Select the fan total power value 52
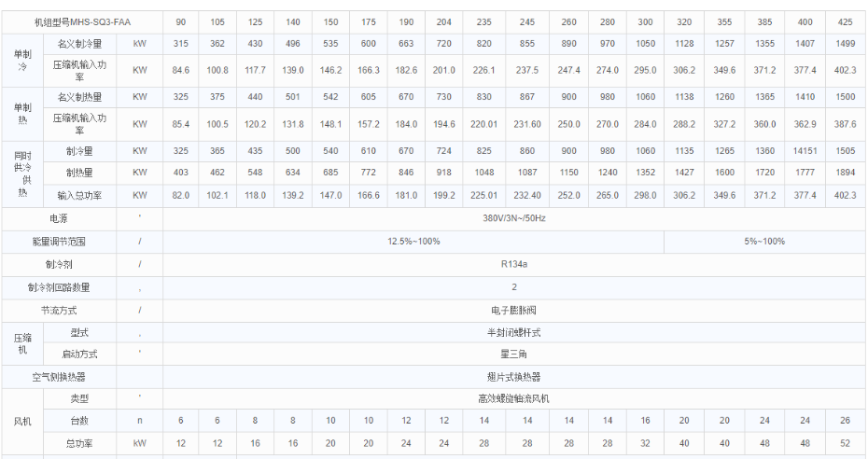The image size is (868, 459). tap(846, 443)
